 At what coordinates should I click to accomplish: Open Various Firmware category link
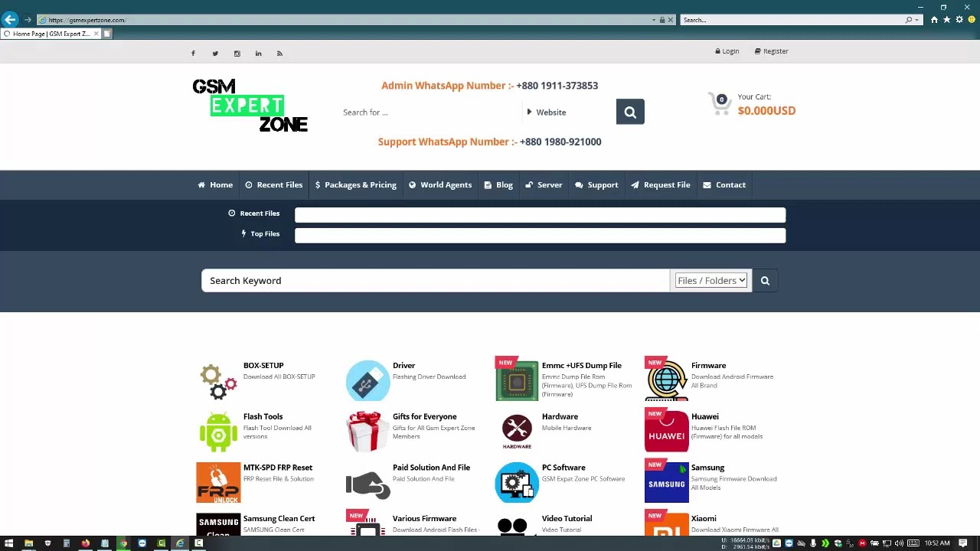424,519
